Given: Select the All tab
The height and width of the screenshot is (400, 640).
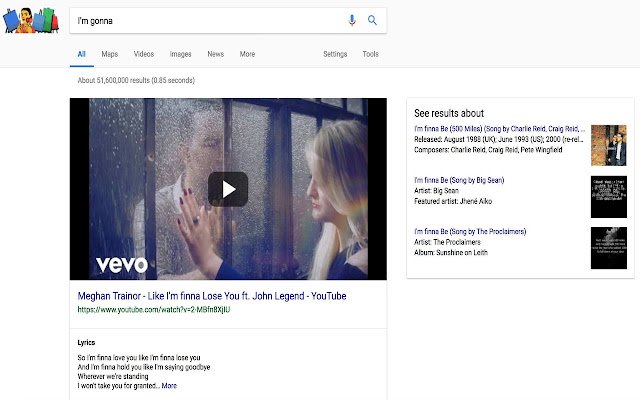Looking at the screenshot, I should pos(82,54).
